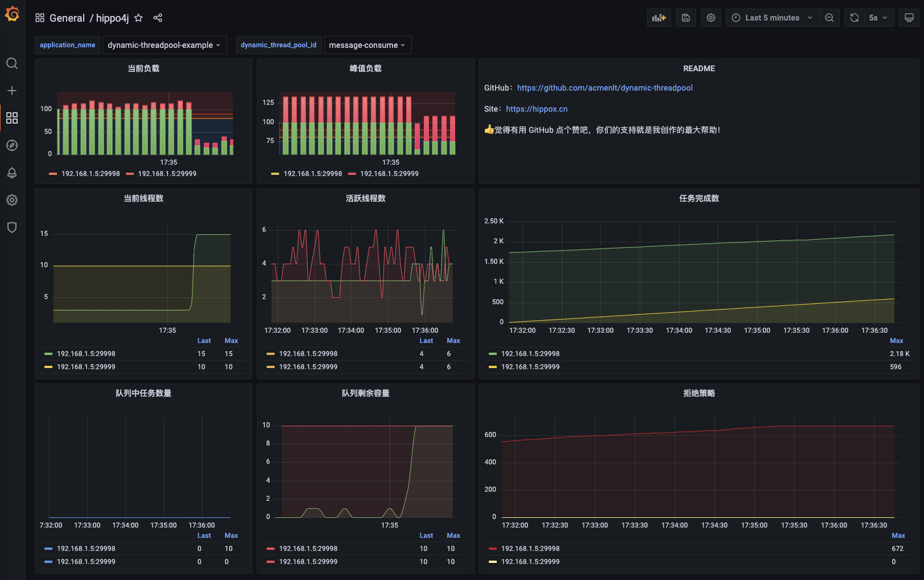Open the Server Admin shield icon
924x580 pixels.
[x=12, y=227]
